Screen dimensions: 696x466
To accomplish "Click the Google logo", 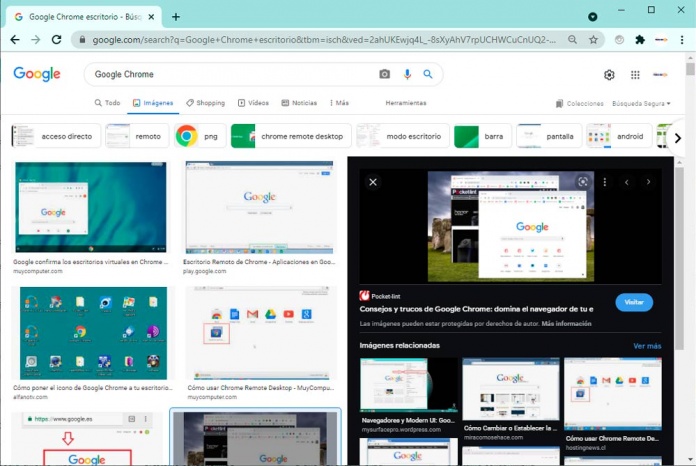I will point(37,74).
